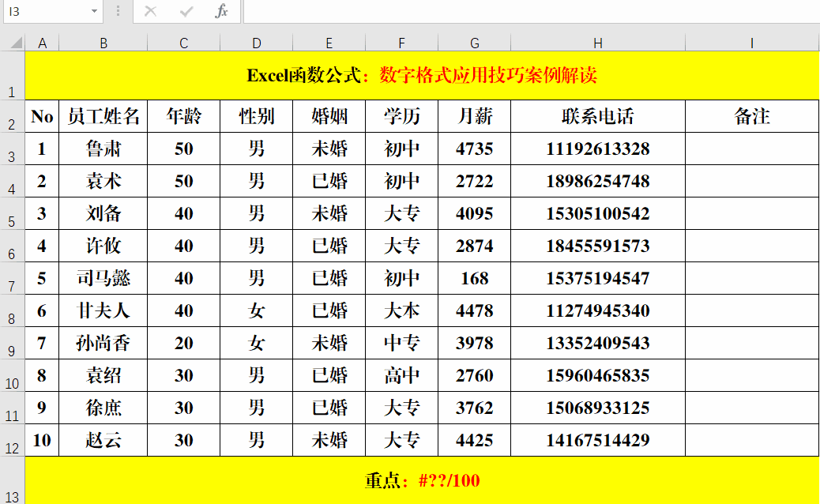820x504 pixels.
Task: Click 孙尚香's marital status cell '未婚'
Action: pos(329,344)
